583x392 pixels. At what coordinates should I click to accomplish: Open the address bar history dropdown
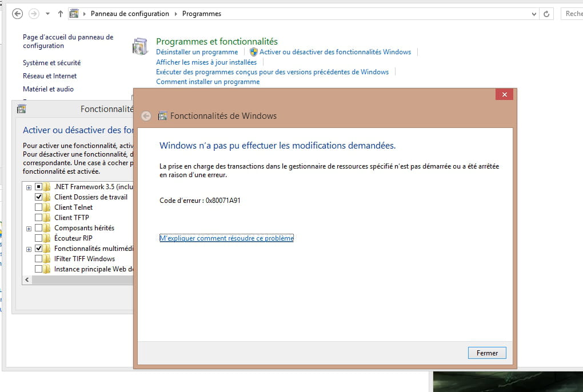pyautogui.click(x=534, y=14)
